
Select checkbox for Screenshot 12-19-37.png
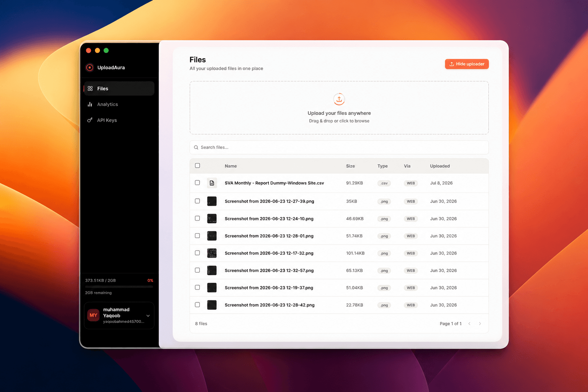[198, 287]
